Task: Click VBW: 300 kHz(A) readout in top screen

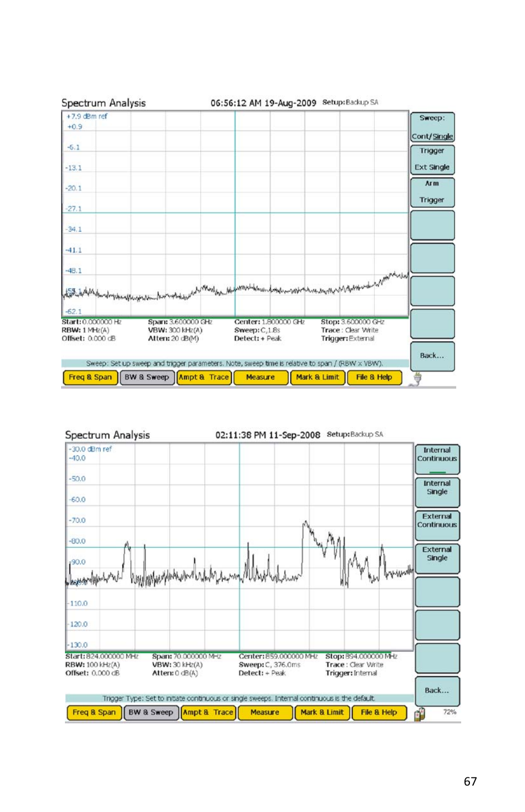Action: [175, 330]
